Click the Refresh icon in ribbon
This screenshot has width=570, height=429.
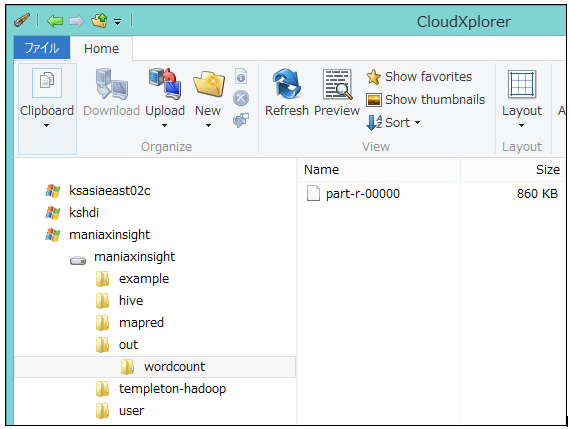tap(287, 84)
